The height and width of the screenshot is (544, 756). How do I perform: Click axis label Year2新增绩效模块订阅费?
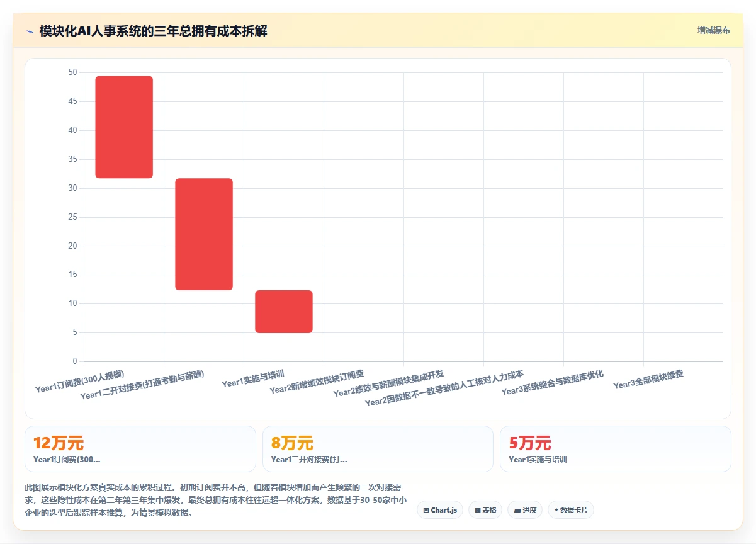tap(317, 382)
